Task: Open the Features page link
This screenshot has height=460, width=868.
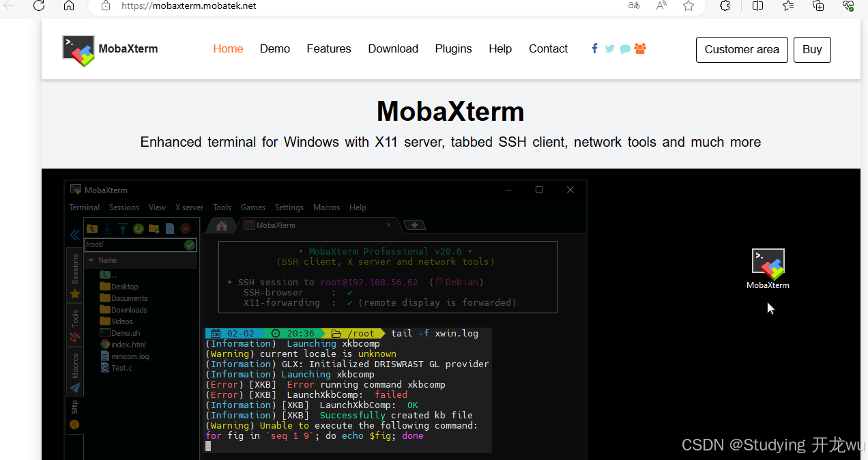Action: point(329,48)
